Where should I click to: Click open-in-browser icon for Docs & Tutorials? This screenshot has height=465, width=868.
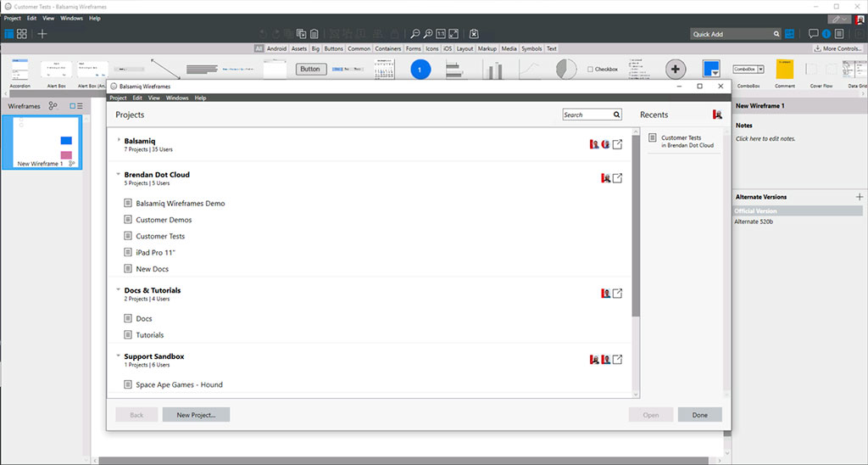(618, 294)
